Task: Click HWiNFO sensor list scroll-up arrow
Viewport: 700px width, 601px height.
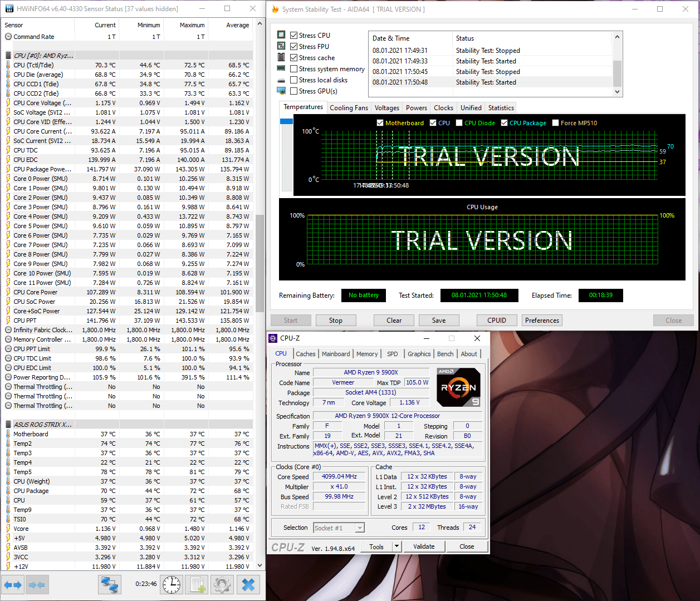Action: (x=260, y=24)
